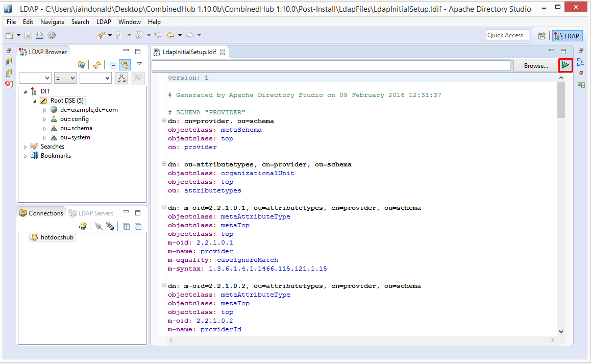Switch to the LDAP Servers tab
The height and width of the screenshot is (364, 591).
(x=92, y=213)
